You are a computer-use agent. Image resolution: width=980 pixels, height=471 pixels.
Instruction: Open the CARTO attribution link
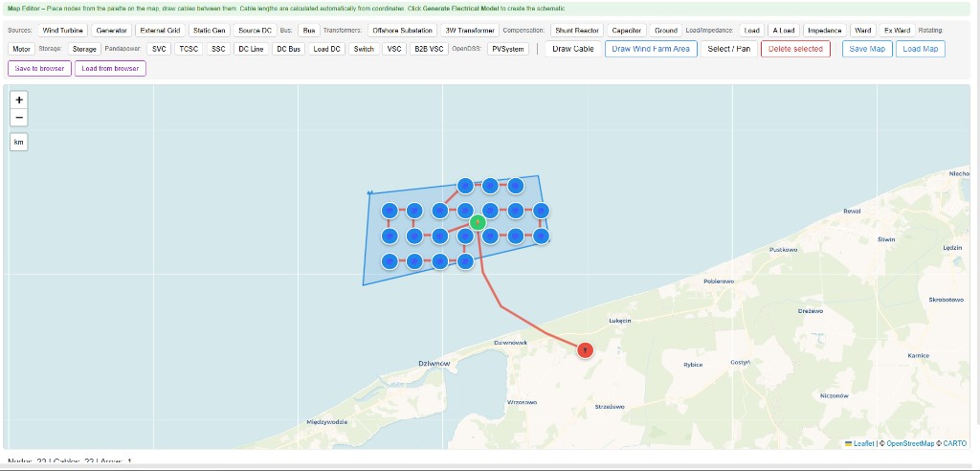(954, 443)
